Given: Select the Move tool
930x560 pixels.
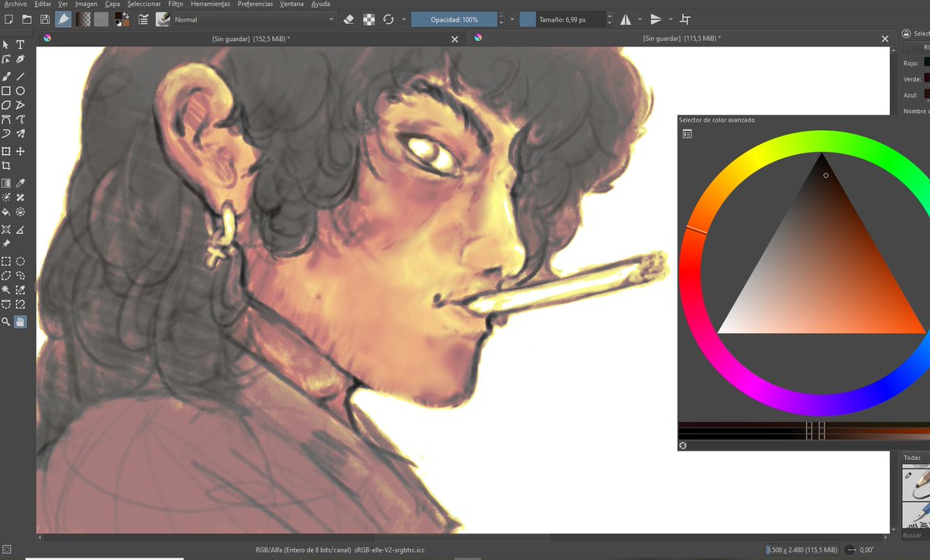Looking at the screenshot, I should coord(21,151).
